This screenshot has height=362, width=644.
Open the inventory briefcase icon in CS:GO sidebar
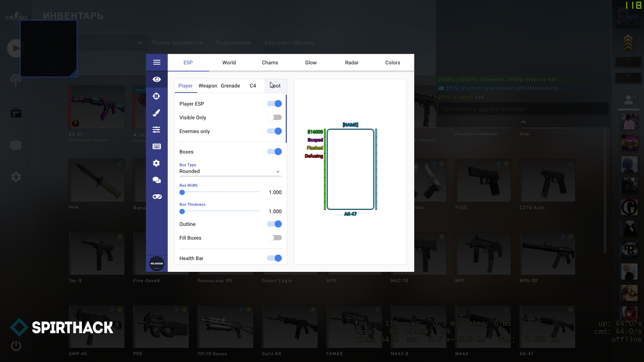click(16, 113)
